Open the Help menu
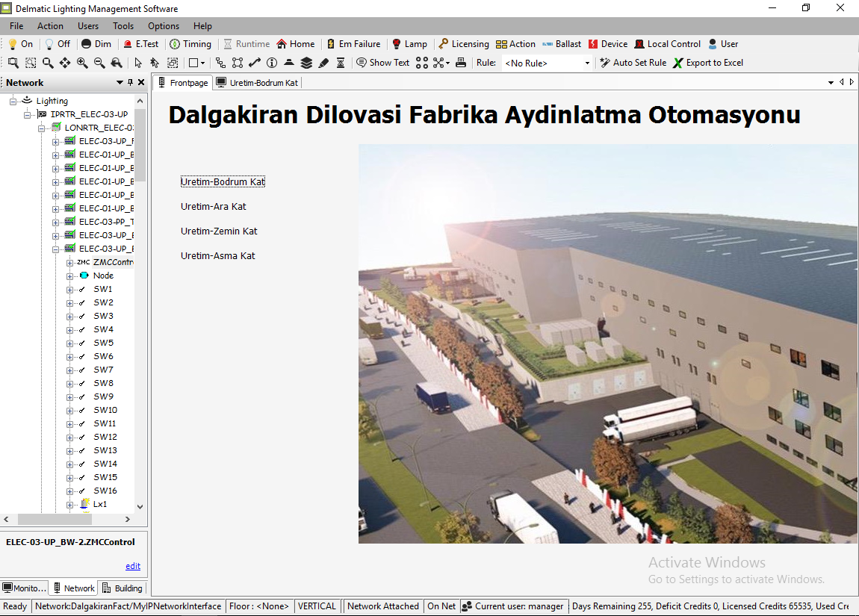859x616 pixels. tap(202, 25)
